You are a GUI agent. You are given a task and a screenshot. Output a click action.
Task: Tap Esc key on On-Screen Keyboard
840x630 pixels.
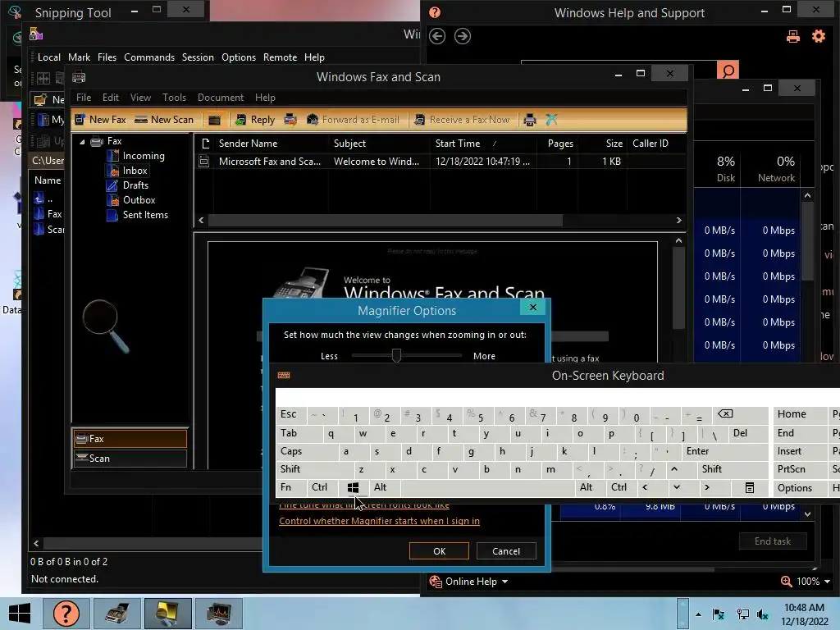pyautogui.click(x=291, y=414)
